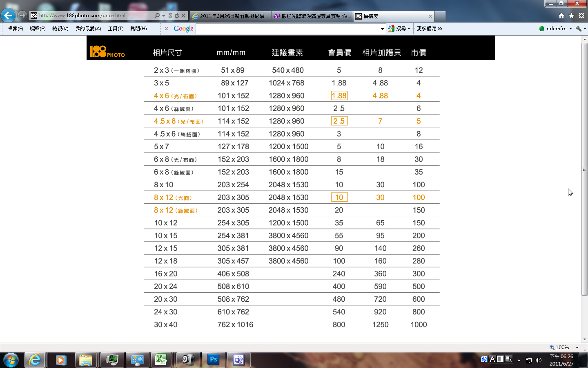The image size is (588, 368).
Task: Expand the Google search box dropdown arrow
Action: tap(382, 29)
